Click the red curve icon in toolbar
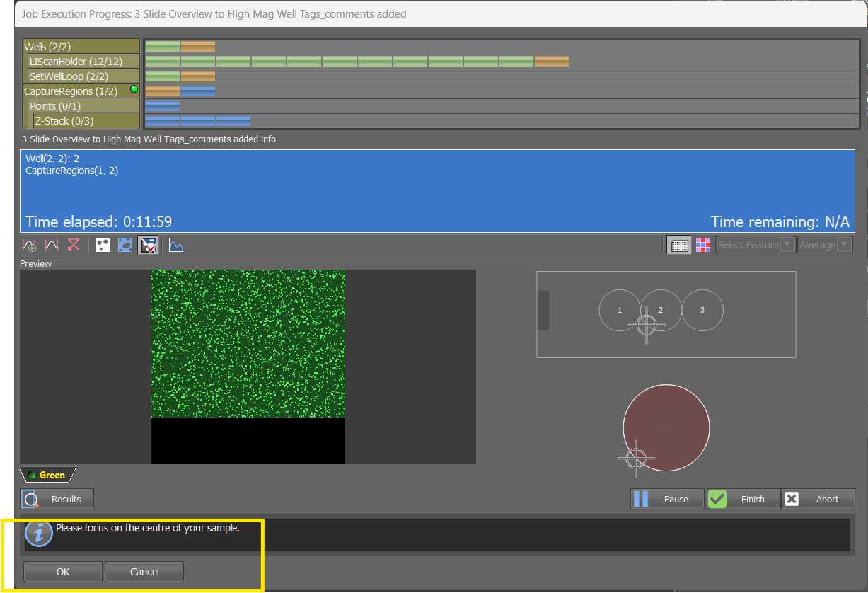Viewport: 868px width, 593px height. (x=51, y=245)
